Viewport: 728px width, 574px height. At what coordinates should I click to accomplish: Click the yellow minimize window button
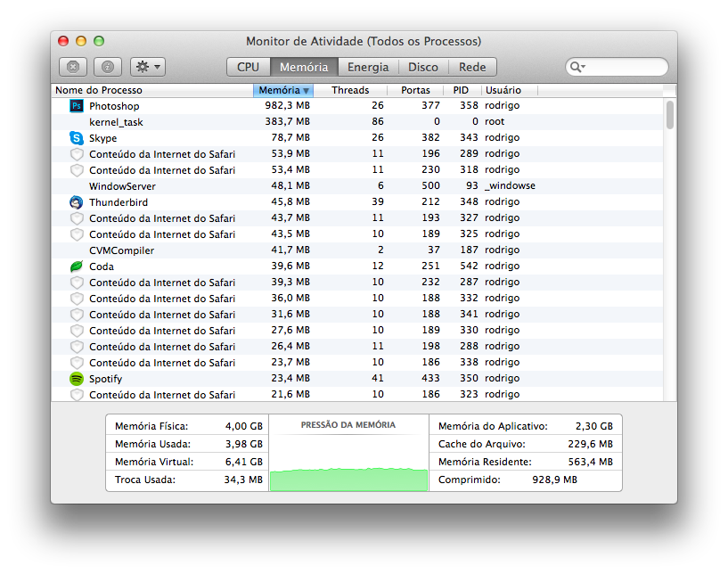pos(81,41)
